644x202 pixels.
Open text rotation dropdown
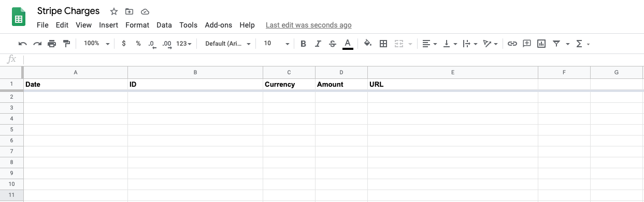pos(490,44)
